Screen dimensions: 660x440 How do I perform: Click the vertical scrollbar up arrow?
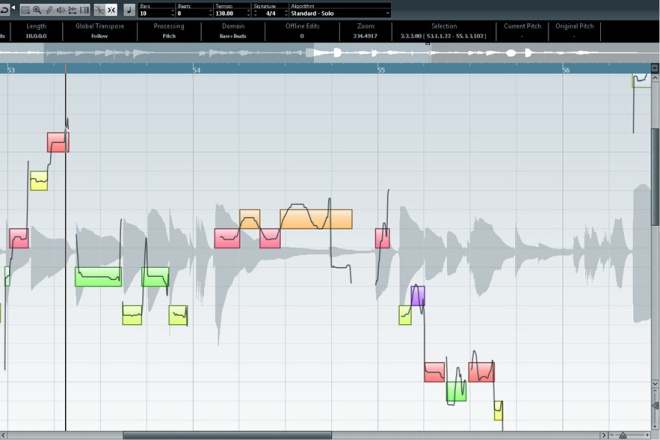(x=655, y=78)
